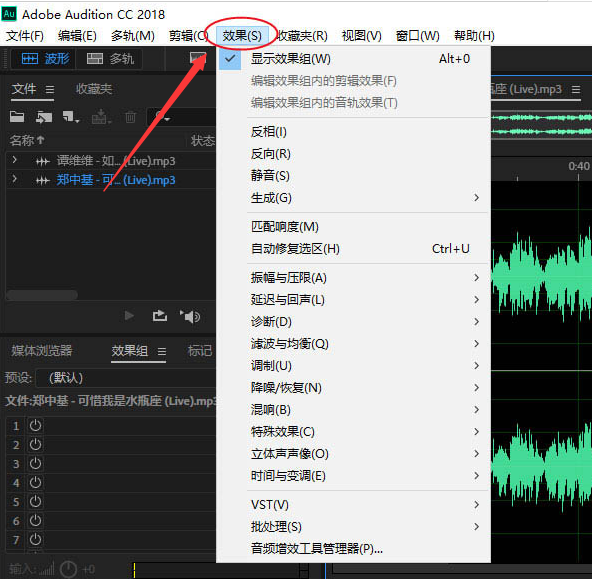The image size is (592, 579).
Task: Open the 批处理 submenu
Action: click(x=354, y=527)
